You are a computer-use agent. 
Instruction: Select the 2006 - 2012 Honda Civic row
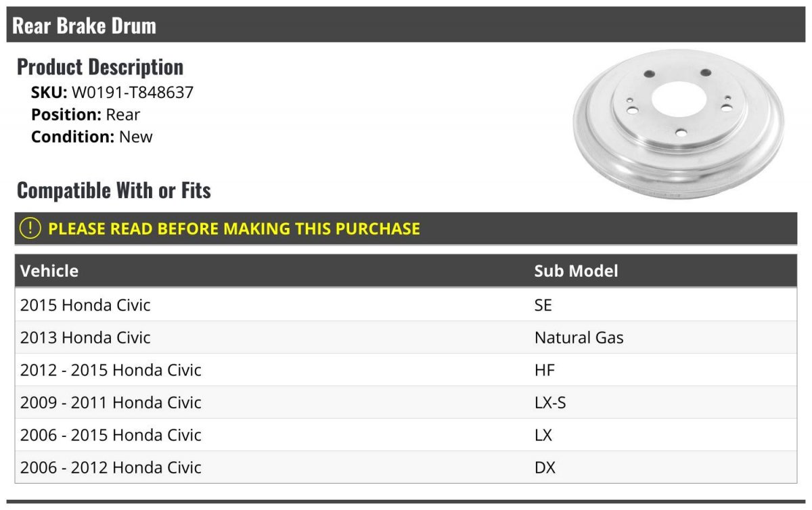406,467
